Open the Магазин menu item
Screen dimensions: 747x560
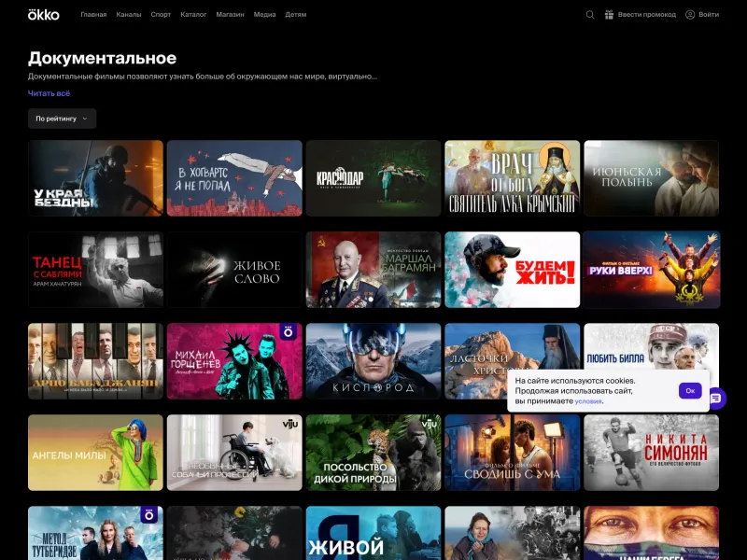230,15
